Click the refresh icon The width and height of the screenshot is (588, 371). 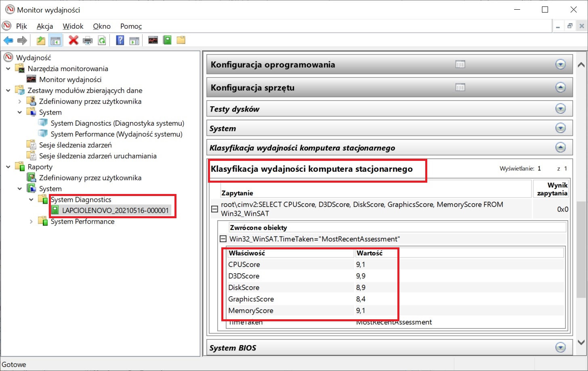tap(101, 40)
